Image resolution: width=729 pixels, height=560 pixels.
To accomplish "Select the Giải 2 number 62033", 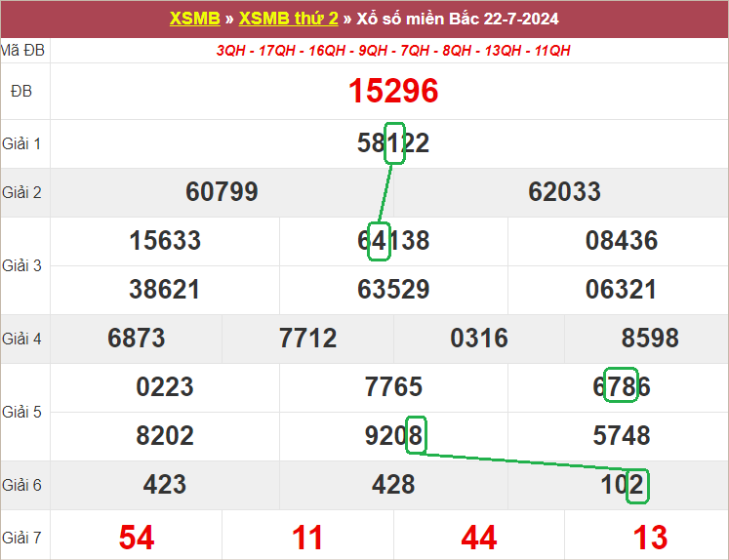I will click(564, 192).
